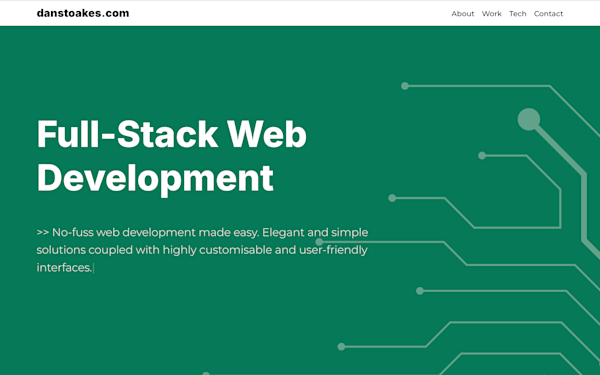Go to the About section

click(x=463, y=14)
